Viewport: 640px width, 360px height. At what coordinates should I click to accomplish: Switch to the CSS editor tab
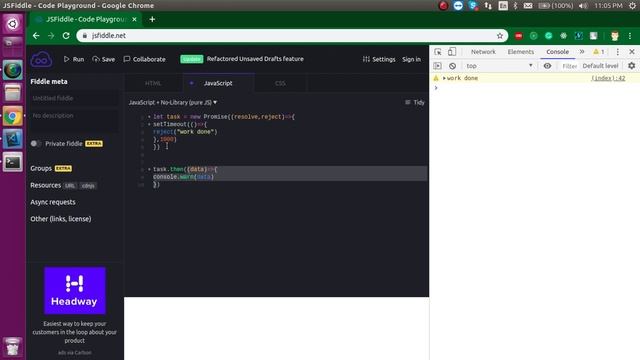point(280,83)
